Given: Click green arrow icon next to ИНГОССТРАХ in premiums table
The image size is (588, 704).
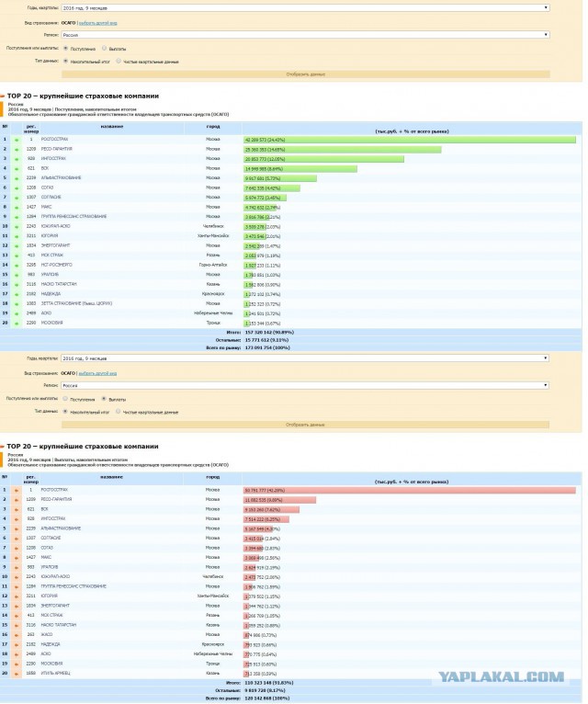Looking at the screenshot, I should [17, 159].
